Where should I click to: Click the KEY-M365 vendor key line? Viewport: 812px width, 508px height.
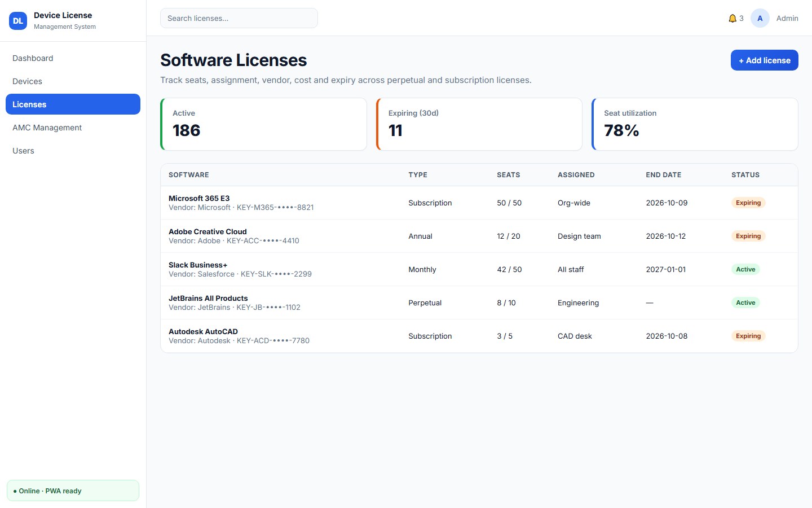(x=241, y=208)
